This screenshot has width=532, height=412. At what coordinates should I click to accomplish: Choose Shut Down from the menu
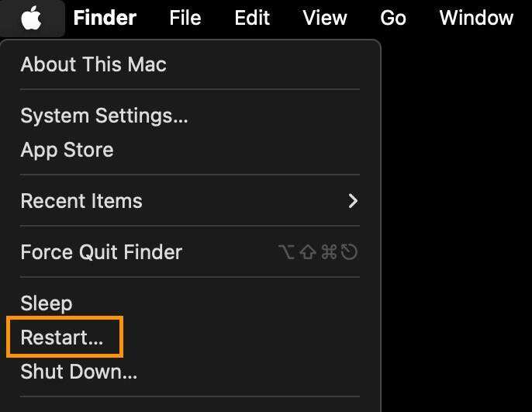[78, 372]
